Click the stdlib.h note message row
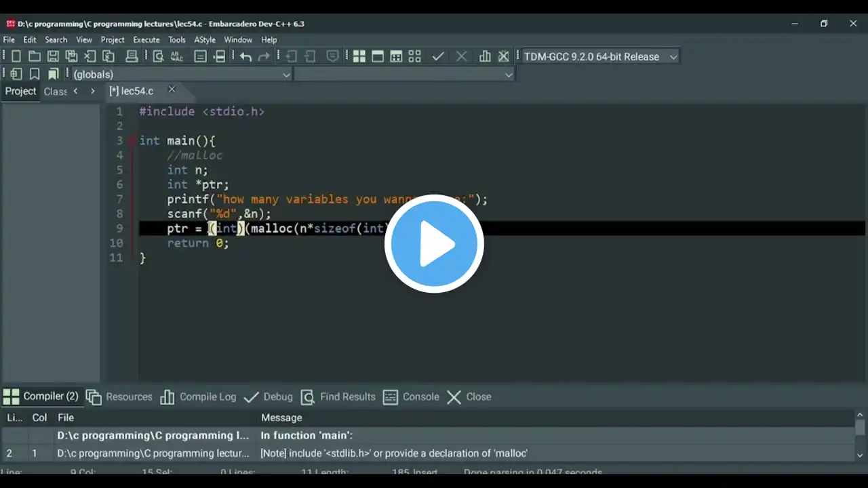868x488 pixels. 428,453
